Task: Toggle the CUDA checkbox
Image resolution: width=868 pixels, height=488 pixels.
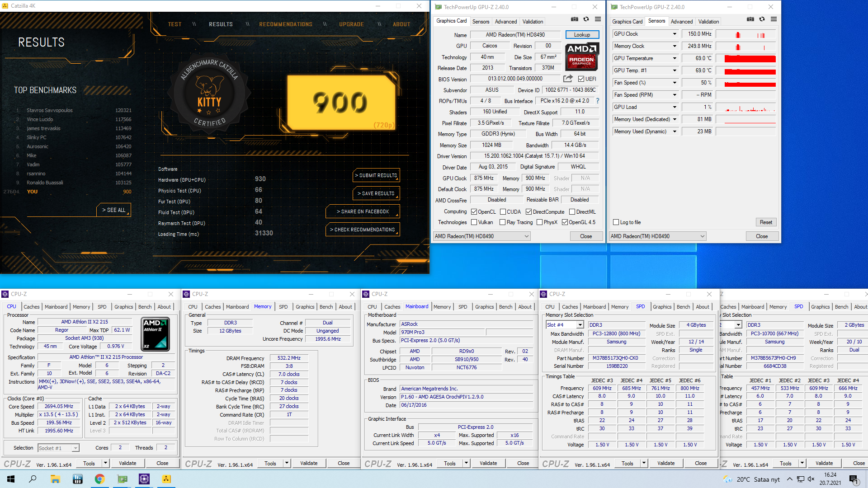Action: 503,211
